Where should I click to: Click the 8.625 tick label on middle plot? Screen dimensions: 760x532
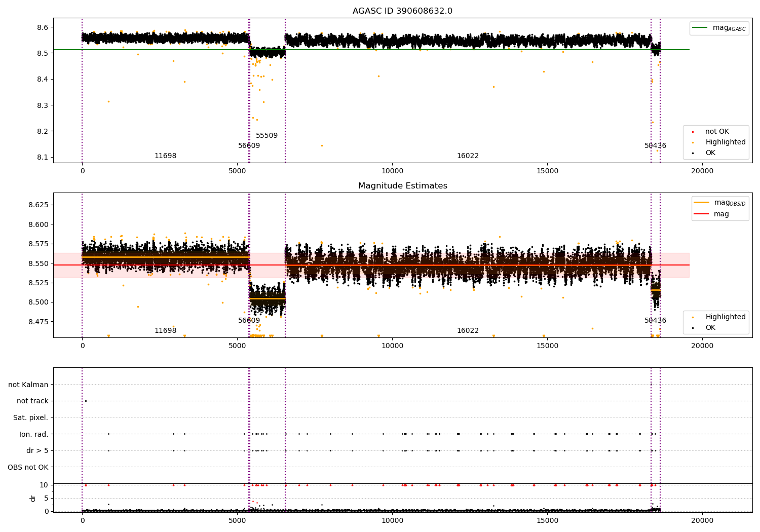38,205
